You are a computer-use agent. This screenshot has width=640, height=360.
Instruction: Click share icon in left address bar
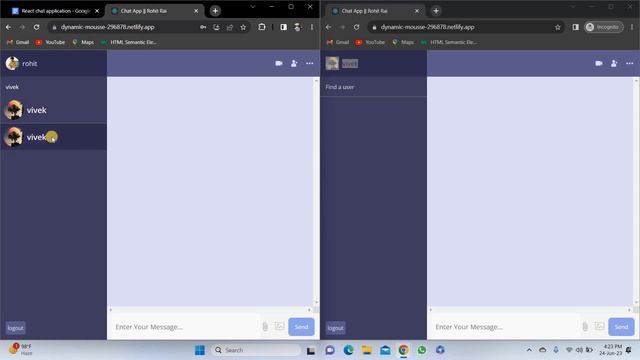230,27
